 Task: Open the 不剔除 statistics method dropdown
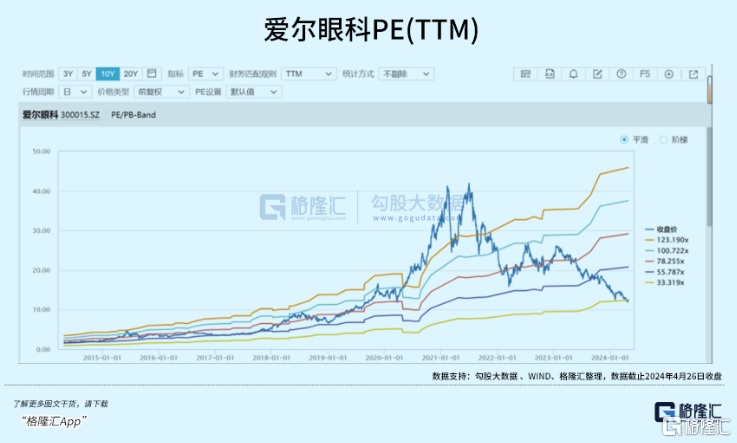pos(406,74)
